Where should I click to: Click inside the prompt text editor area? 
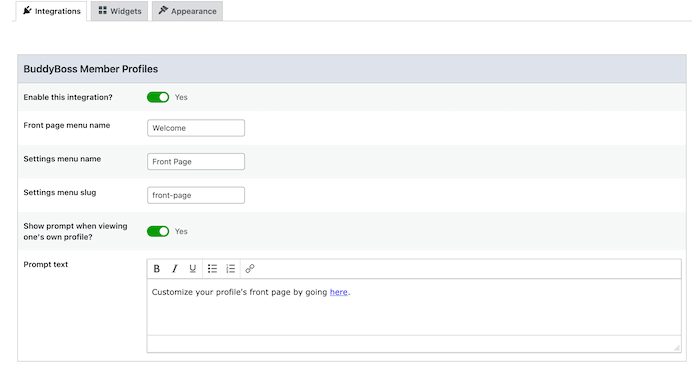414,307
